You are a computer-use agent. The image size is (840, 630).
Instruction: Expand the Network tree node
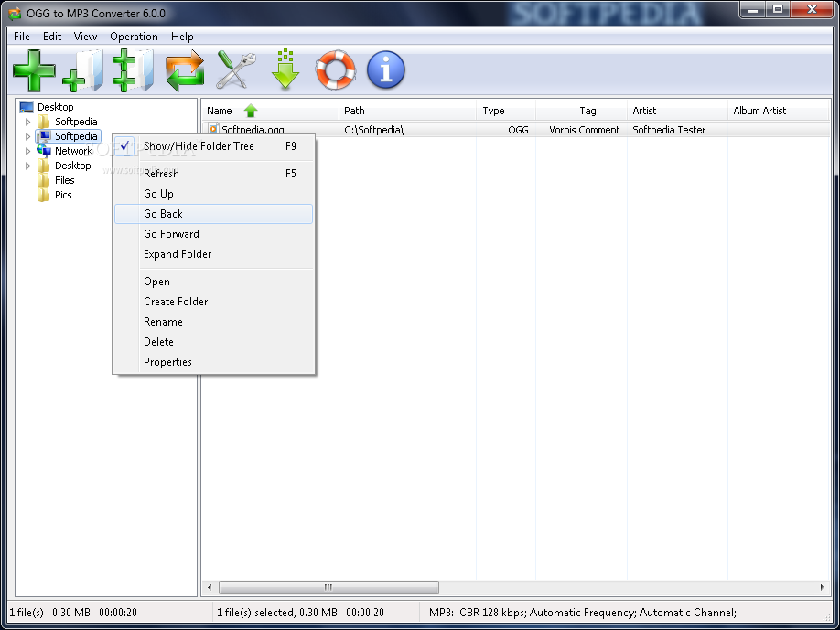(27, 151)
